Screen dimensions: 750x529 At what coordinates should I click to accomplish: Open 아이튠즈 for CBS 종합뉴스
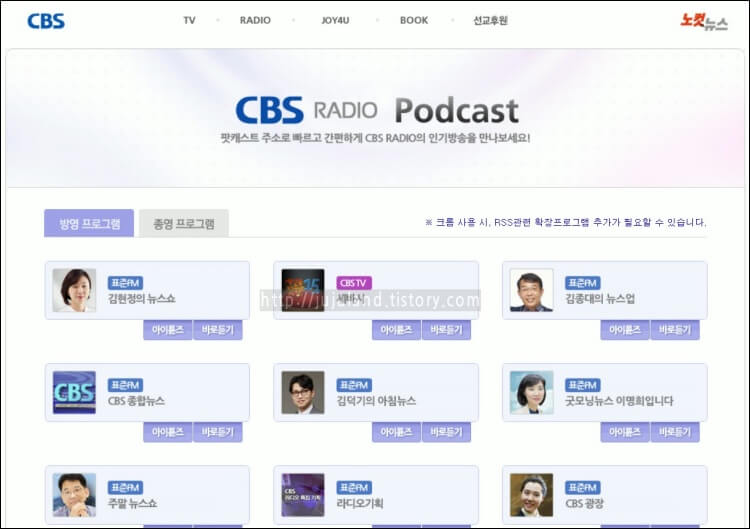coord(167,432)
